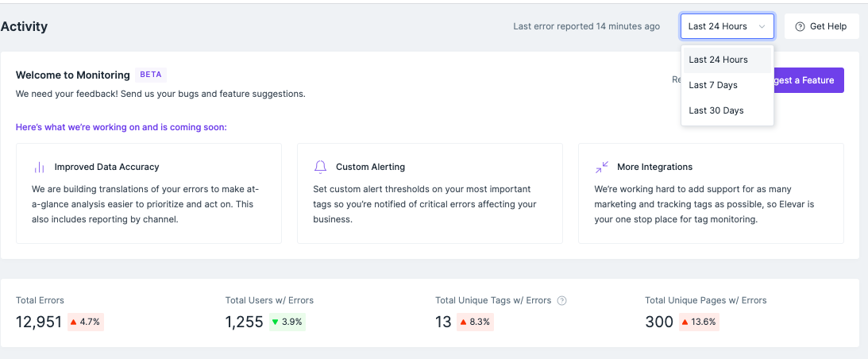
Task: Open the Get Help button
Action: [x=820, y=26]
